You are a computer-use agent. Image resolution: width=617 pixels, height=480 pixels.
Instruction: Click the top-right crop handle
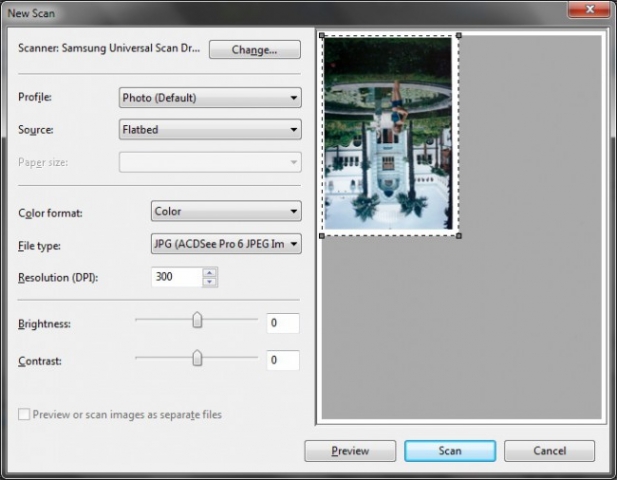point(458,35)
